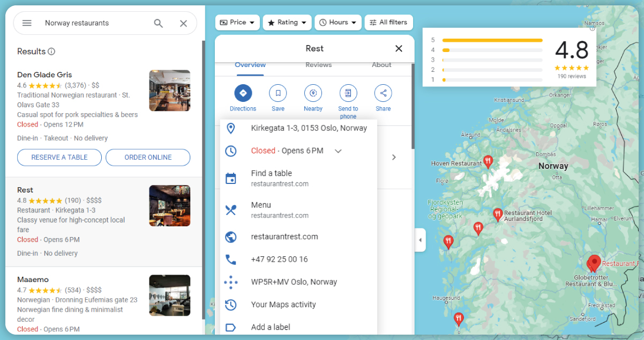Select Add a label
The width and height of the screenshot is (644, 340).
pos(271,327)
